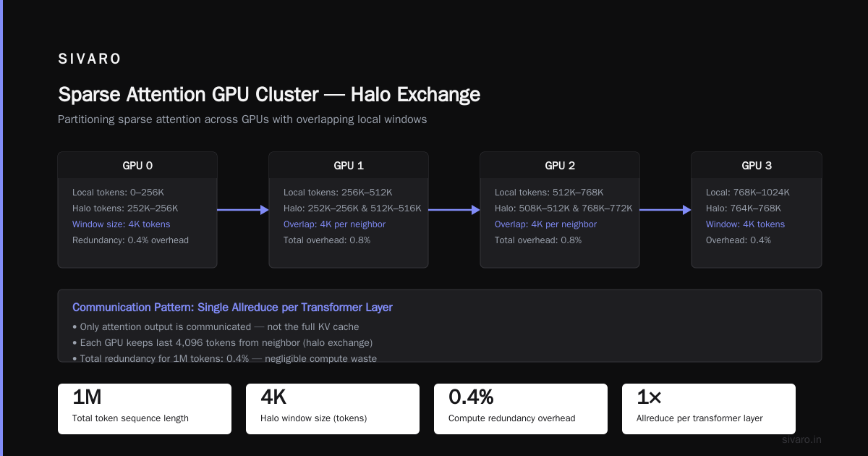Click the arrow from GPU 1 to GPU 2

coord(454,210)
